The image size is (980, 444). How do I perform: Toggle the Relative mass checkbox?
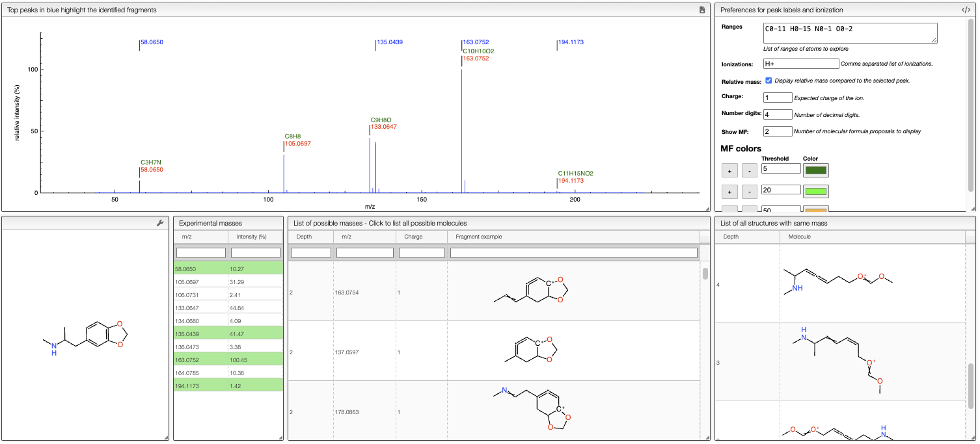pyautogui.click(x=769, y=81)
